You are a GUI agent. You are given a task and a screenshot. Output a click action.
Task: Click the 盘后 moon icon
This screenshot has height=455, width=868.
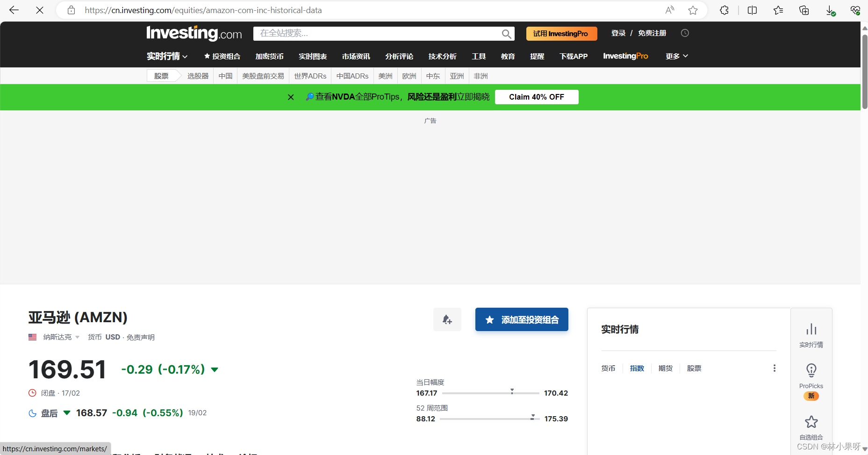point(32,413)
